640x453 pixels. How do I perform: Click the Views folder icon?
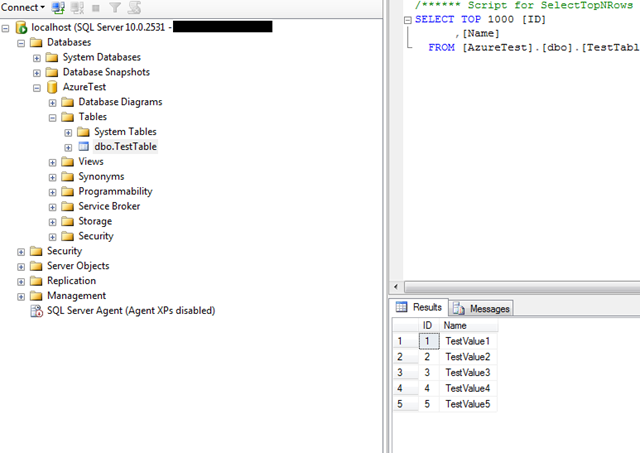tap(67, 162)
